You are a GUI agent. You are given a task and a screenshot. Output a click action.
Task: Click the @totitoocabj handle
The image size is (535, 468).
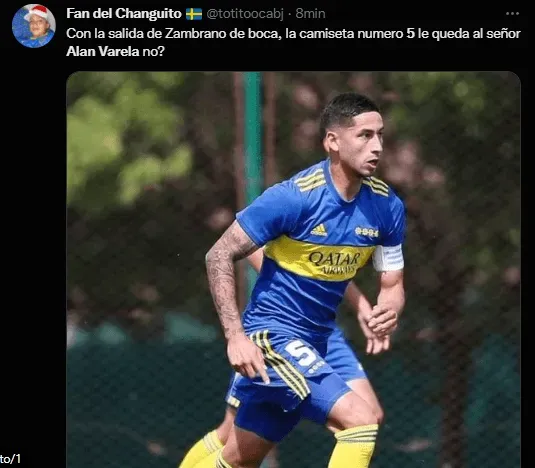[245, 14]
